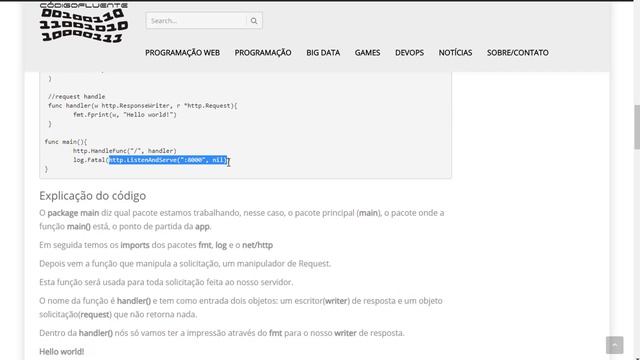Screen dimensions: 640x360
Task: Click the bold 'net/http' text
Action: click(257, 245)
